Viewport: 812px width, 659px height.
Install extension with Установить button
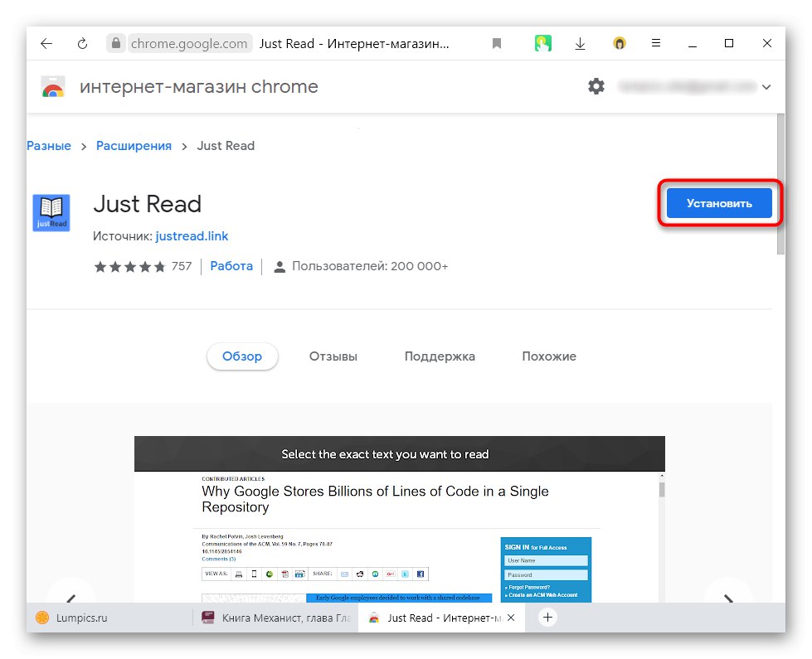[719, 203]
